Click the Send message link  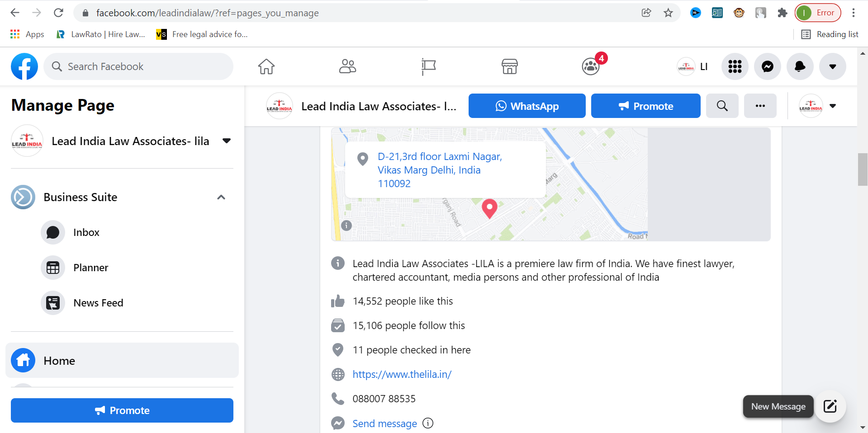384,424
